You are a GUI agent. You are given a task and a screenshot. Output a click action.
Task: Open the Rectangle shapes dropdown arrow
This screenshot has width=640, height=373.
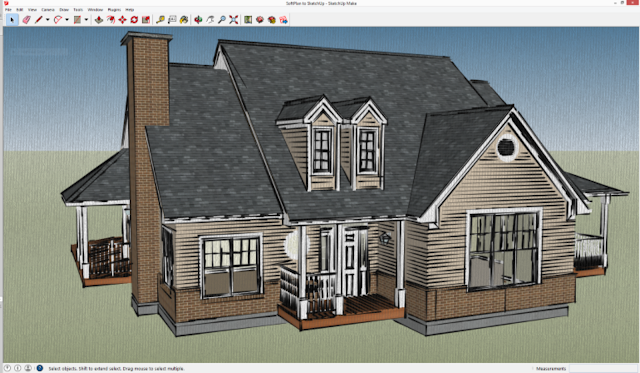click(86, 20)
